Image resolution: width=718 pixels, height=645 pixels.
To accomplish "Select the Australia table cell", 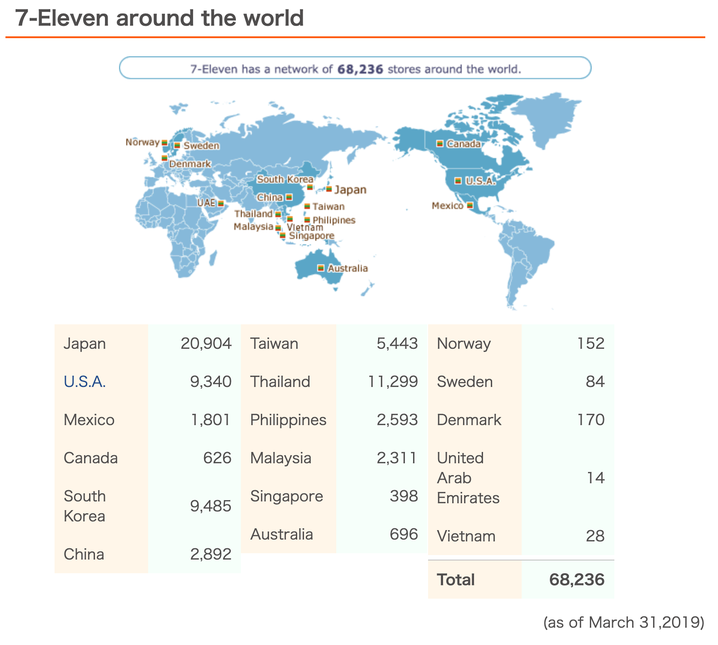I will 288,534.
